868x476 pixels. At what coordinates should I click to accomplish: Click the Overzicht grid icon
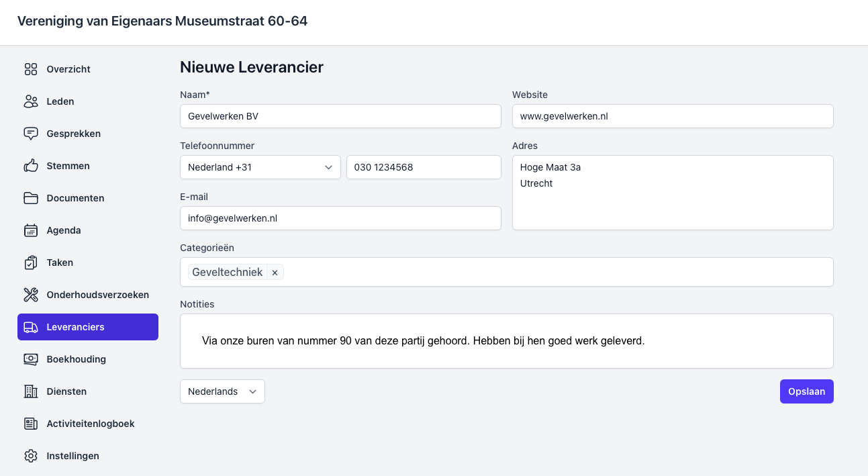coord(31,69)
